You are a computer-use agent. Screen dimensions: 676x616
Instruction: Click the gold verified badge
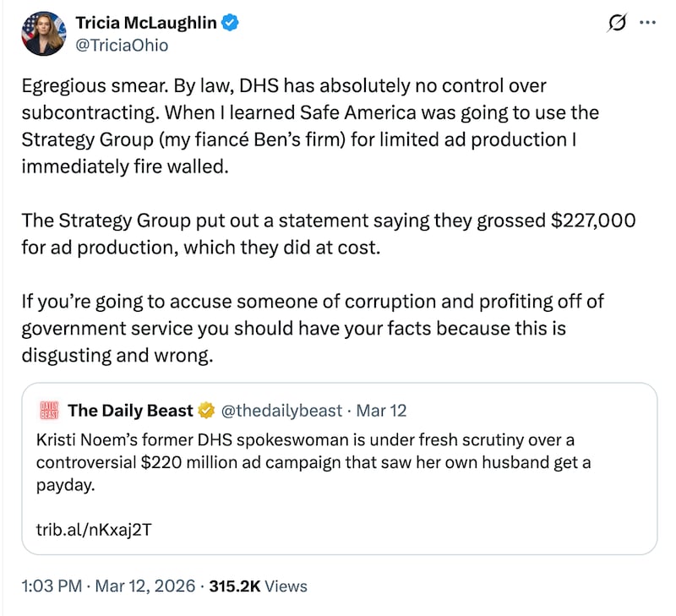click(x=205, y=411)
